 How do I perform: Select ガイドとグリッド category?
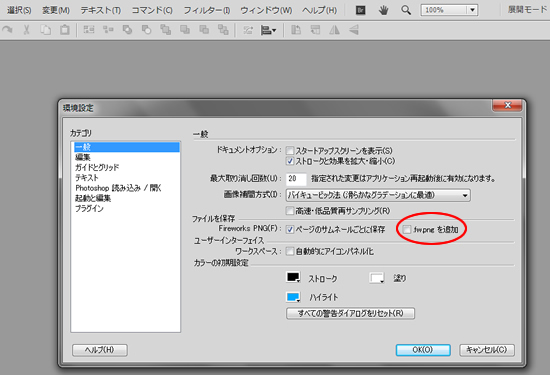(126, 167)
